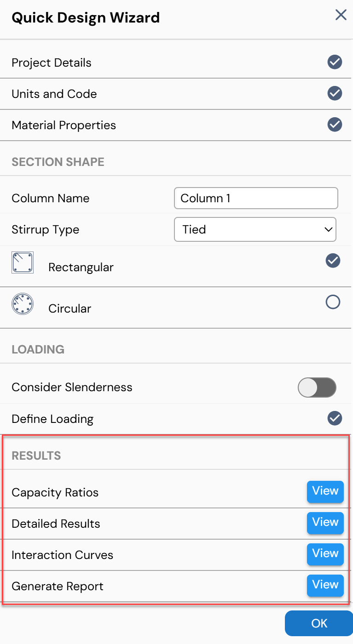This screenshot has width=353, height=644.
Task: Click the Column Name input field
Action: pyautogui.click(x=256, y=198)
